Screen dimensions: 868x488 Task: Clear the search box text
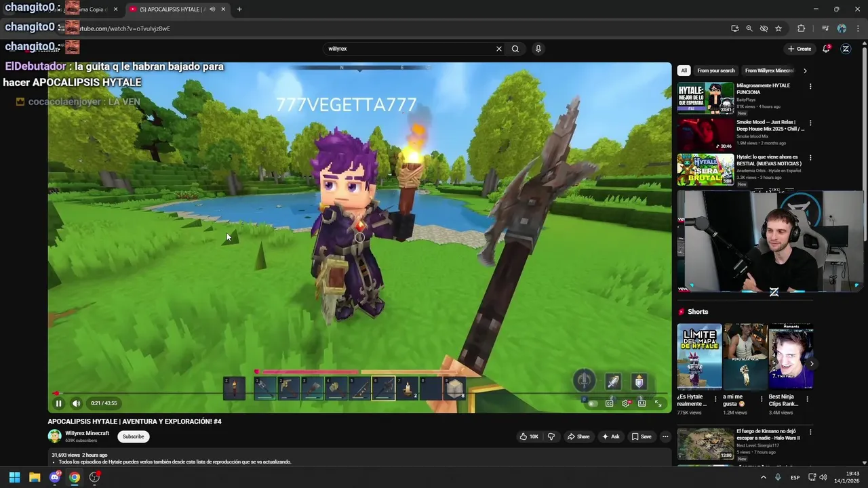click(x=499, y=49)
